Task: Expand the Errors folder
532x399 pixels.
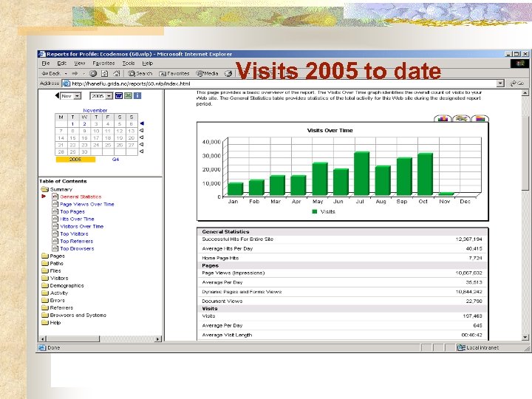Action: 45,301
